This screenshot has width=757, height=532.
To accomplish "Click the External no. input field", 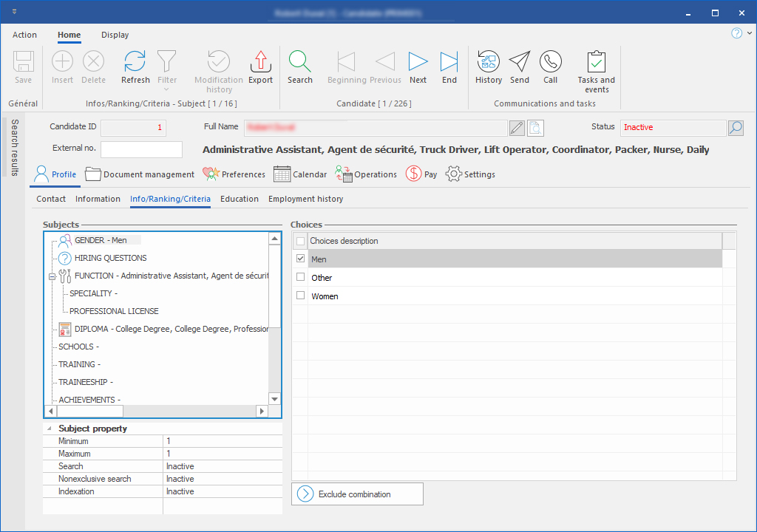I will [141, 149].
